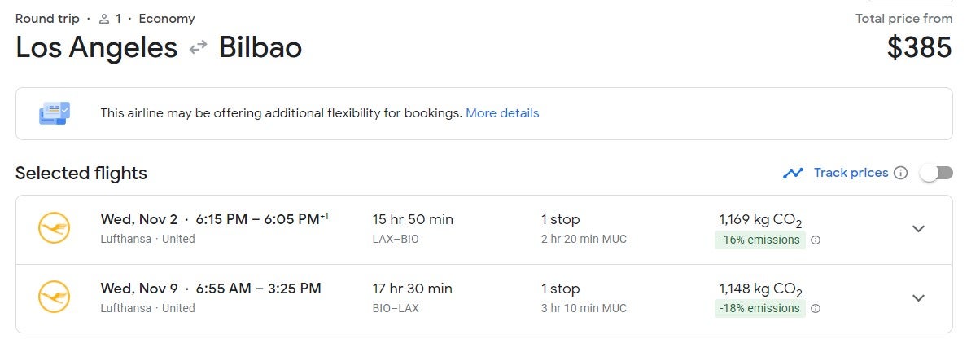The image size is (980, 348).
Task: Expand the Nov 9 return flight details
Action: click(x=918, y=298)
